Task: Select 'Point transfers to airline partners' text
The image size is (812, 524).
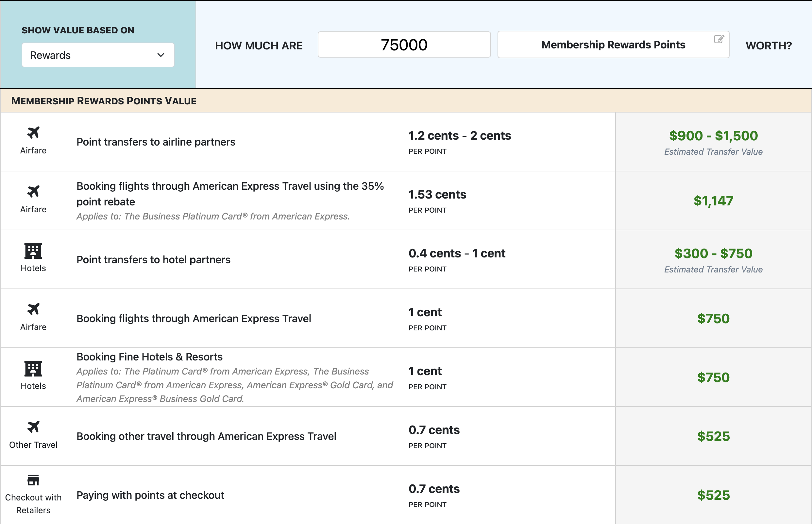Action: pyautogui.click(x=156, y=142)
